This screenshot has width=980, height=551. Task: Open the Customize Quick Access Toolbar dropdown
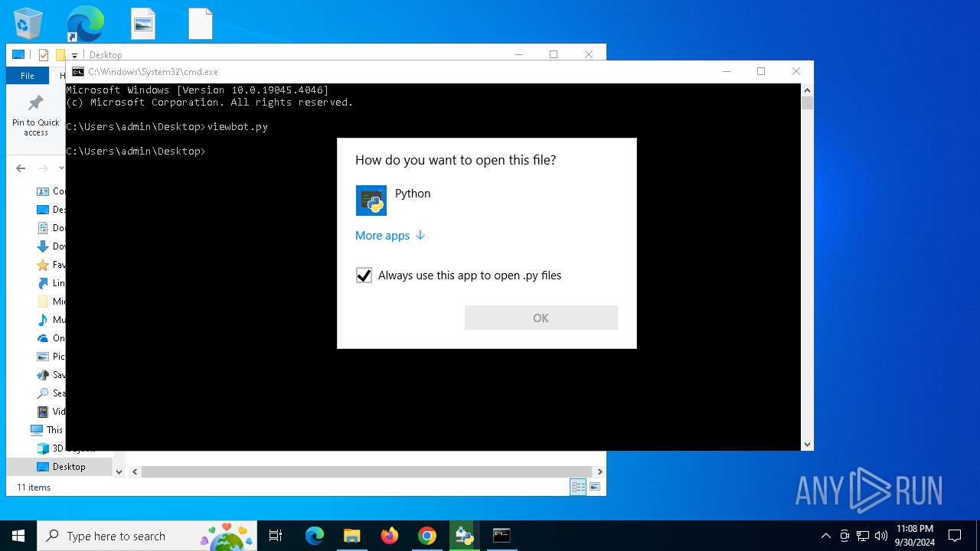click(x=74, y=55)
